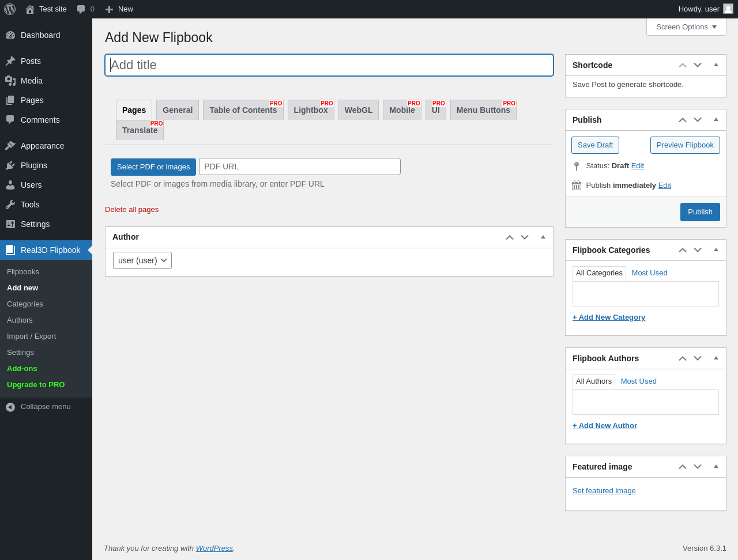This screenshot has height=560, width=738.
Task: Open the comments bubble in admin bar
Action: [81, 9]
